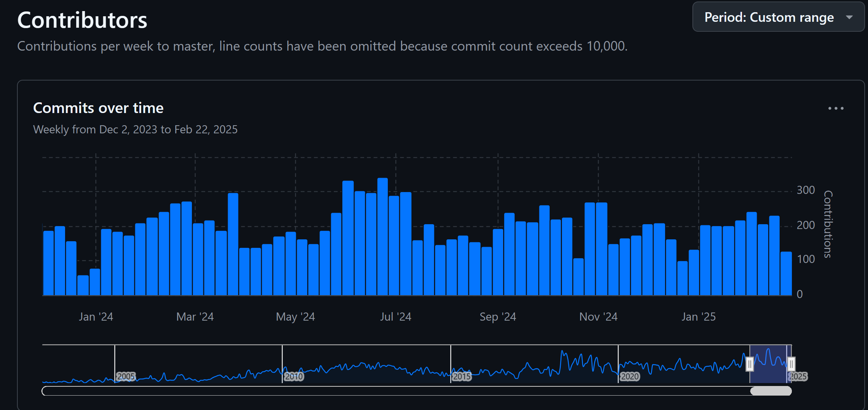Click the Mar '24 axis label
Viewport: 868px width, 410px height.
pos(195,317)
